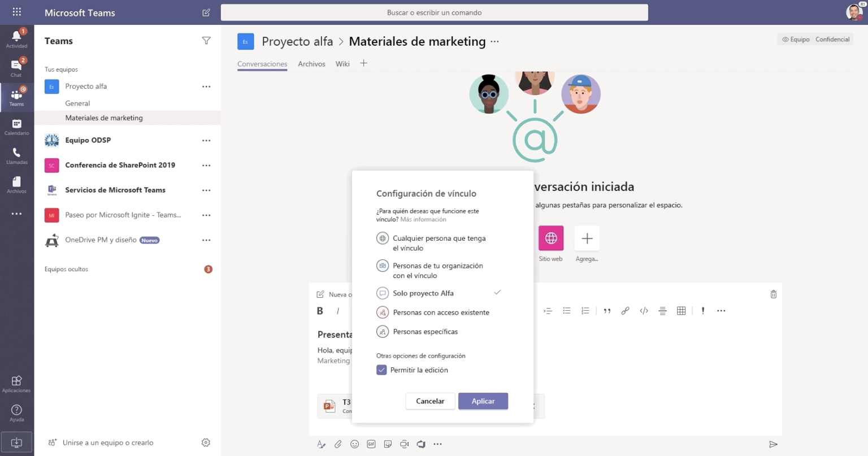Screen dimensions: 868x456
Task: Insert a hyperlink in the message
Action: tap(625, 311)
